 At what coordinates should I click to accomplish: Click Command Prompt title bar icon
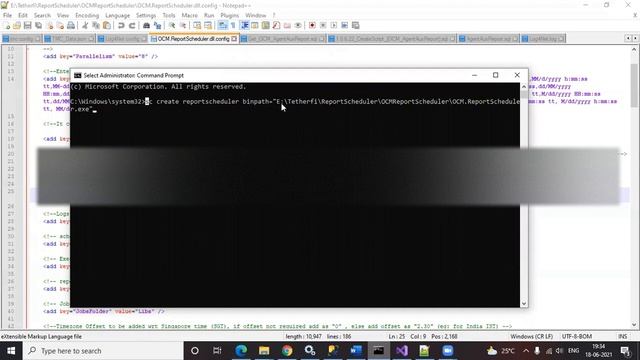[x=77, y=76]
